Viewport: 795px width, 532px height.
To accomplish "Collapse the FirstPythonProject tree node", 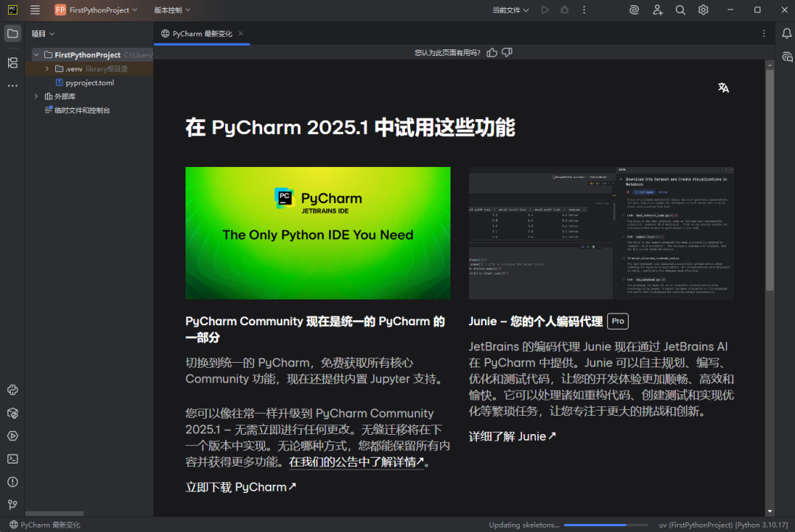I will pos(35,54).
